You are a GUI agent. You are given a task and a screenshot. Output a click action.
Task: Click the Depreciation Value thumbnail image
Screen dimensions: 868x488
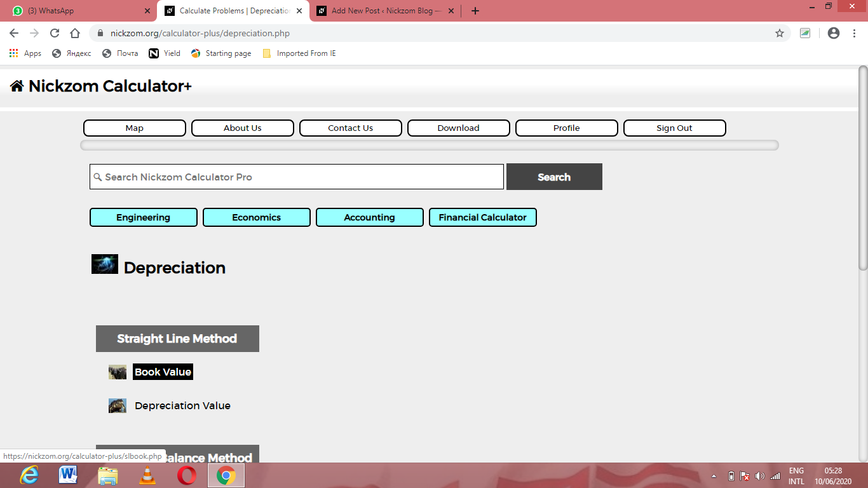(118, 406)
